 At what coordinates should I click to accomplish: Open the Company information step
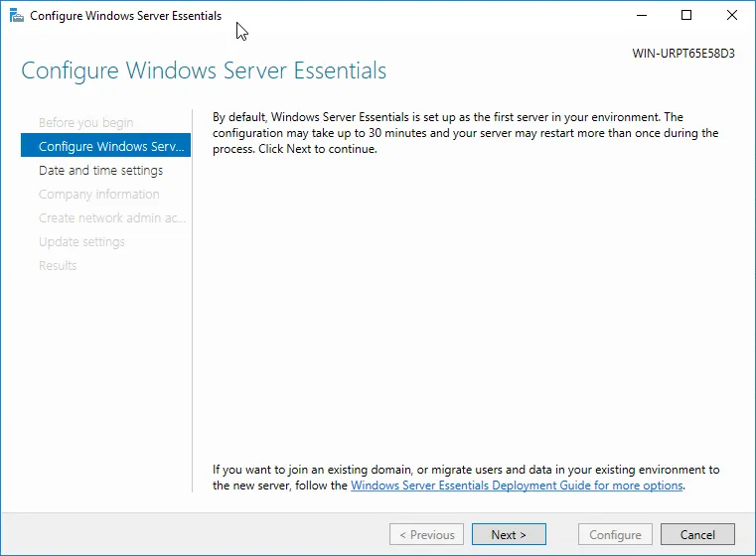pyautogui.click(x=98, y=195)
